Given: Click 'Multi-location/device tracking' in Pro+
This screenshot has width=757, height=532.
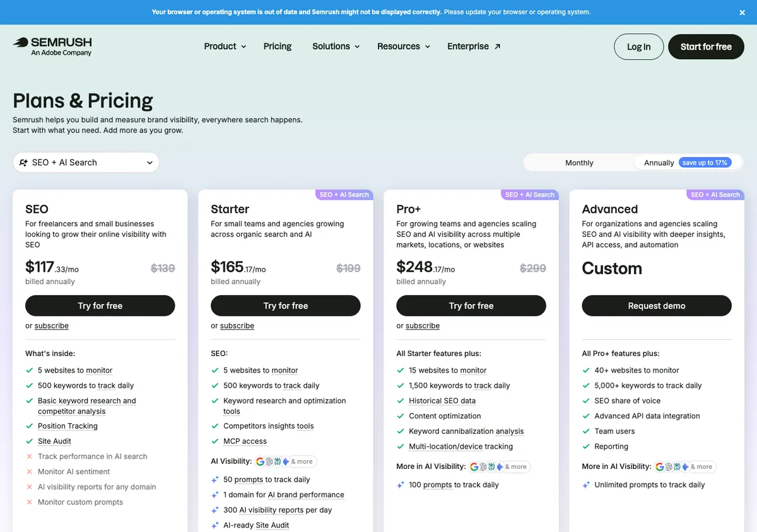Looking at the screenshot, I should pos(461,446).
